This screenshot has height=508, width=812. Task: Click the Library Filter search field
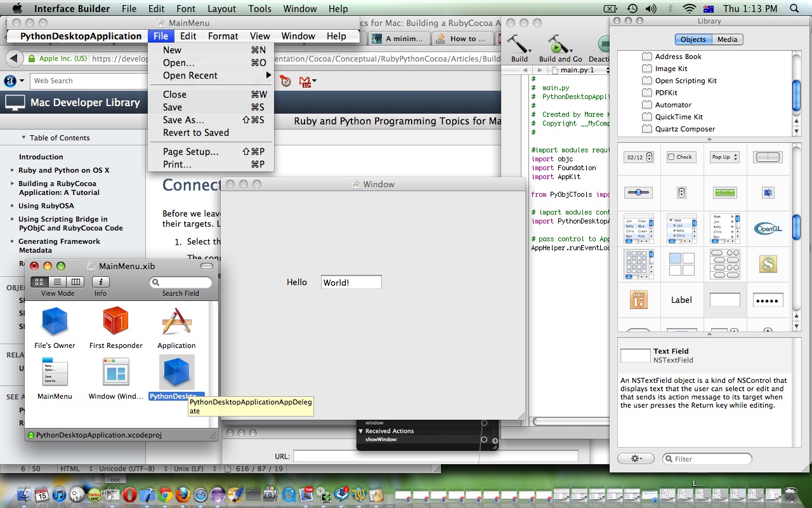707,458
